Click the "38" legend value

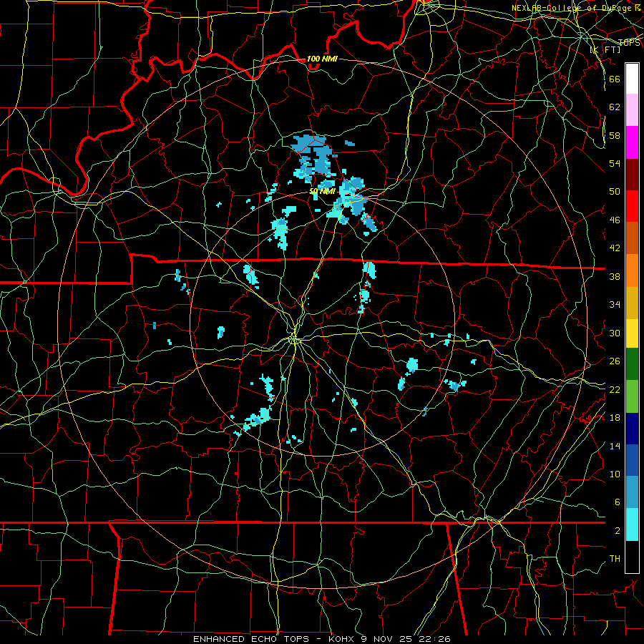tap(615, 277)
